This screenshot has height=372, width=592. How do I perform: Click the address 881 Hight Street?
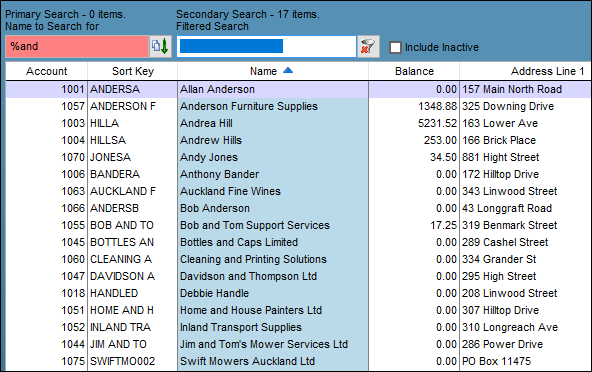click(x=501, y=157)
